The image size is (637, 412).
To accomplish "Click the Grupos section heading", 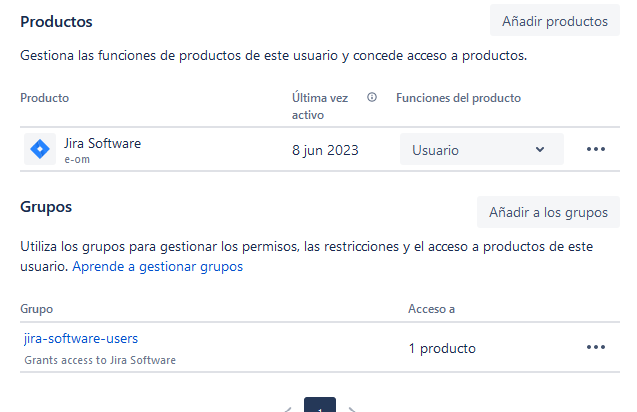I will tap(46, 207).
